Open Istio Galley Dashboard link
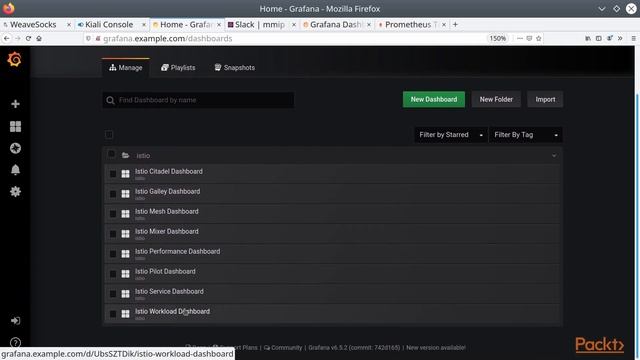The width and height of the screenshot is (640, 360). 167,191
